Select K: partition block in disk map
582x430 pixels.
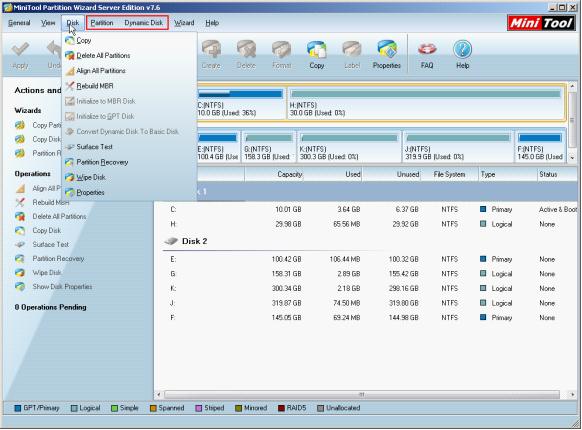tap(349, 147)
